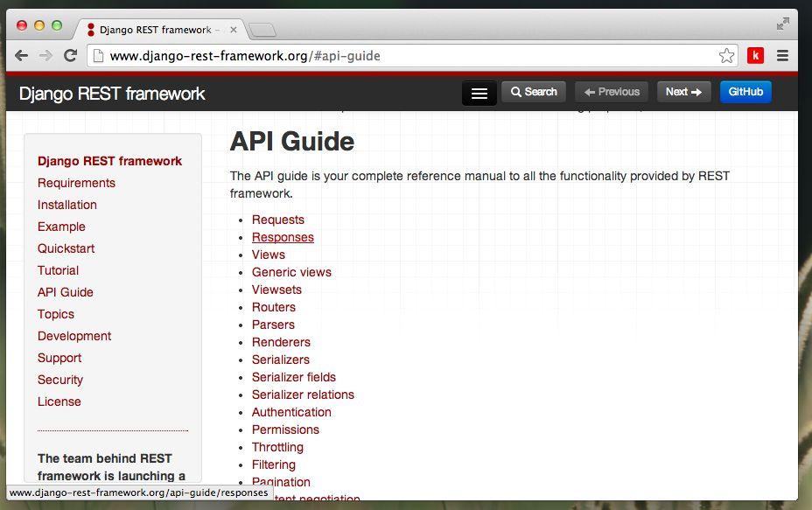Viewport: 812px width, 510px height.
Task: Click the API Guide page heading
Action: (292, 142)
